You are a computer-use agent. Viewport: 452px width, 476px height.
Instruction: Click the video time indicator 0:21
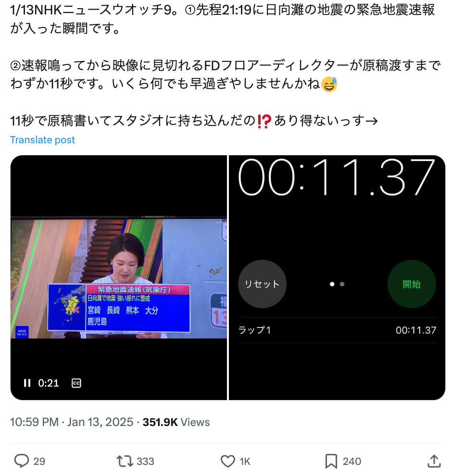(49, 383)
